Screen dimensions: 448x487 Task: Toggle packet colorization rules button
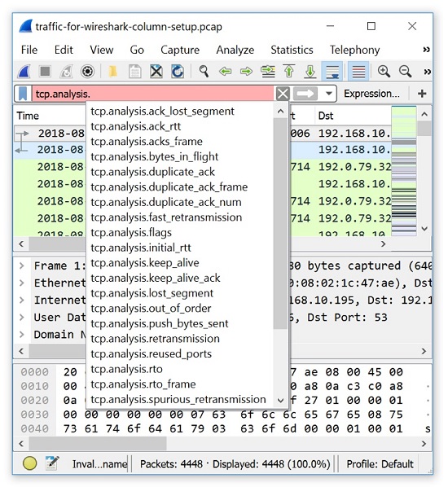click(358, 72)
